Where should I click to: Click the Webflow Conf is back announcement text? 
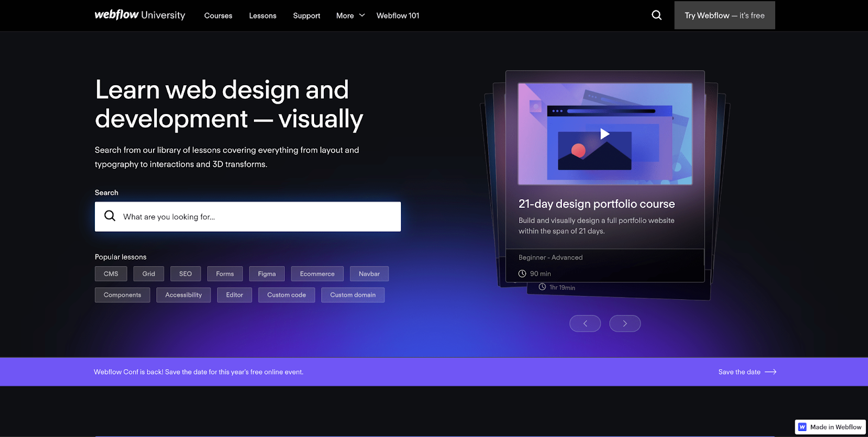click(x=199, y=372)
